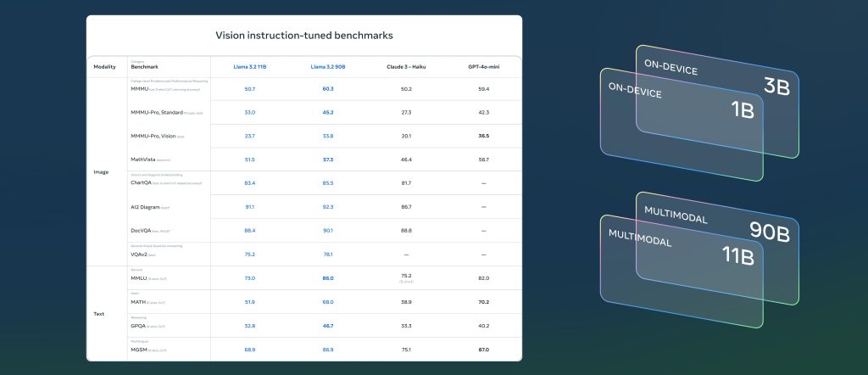
Task: Click the MMMU-Pro, Standard benchmark name
Action: pos(157,113)
